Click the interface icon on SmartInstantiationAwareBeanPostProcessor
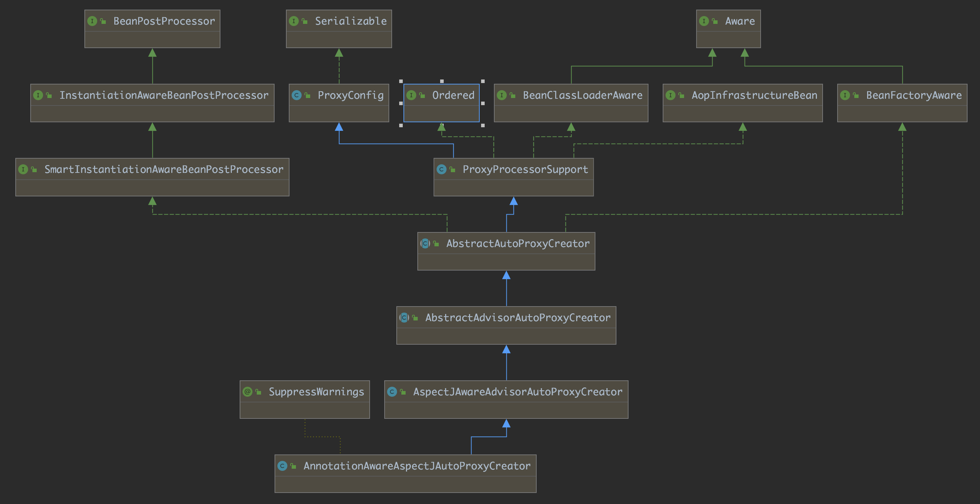 click(23, 169)
